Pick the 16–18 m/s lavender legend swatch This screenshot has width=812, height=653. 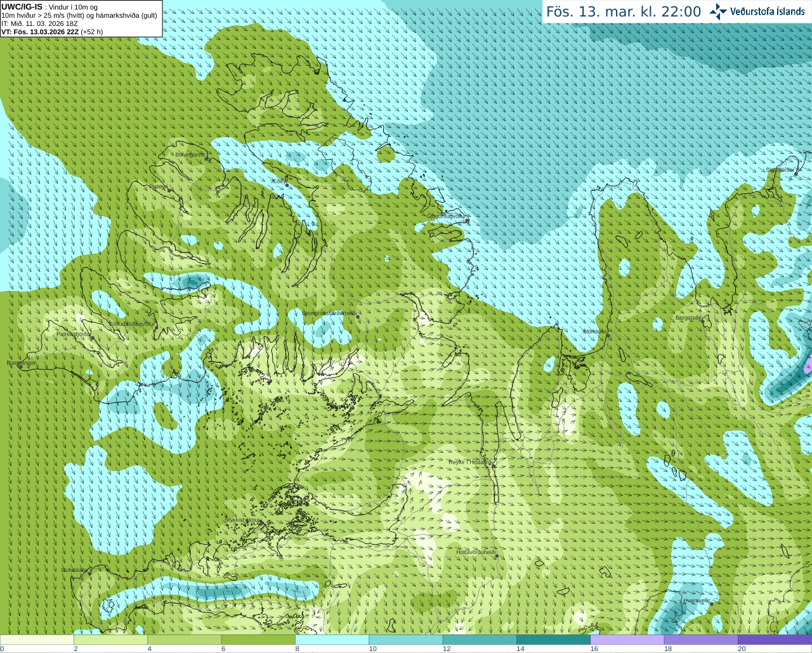627,640
